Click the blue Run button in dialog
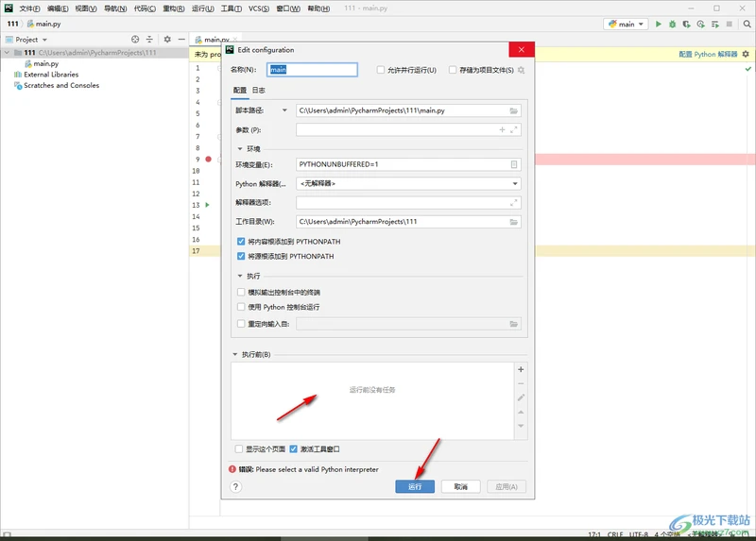Screen dimensions: 756x541 pyautogui.click(x=415, y=486)
